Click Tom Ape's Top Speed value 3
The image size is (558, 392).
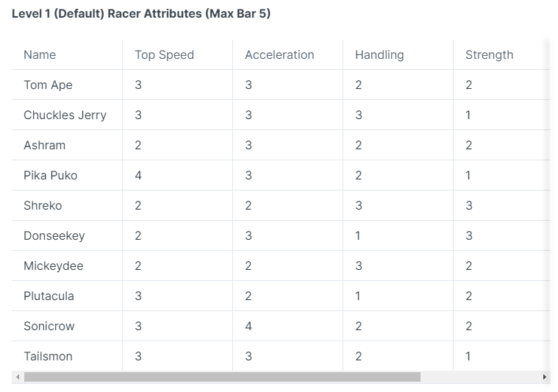138,85
